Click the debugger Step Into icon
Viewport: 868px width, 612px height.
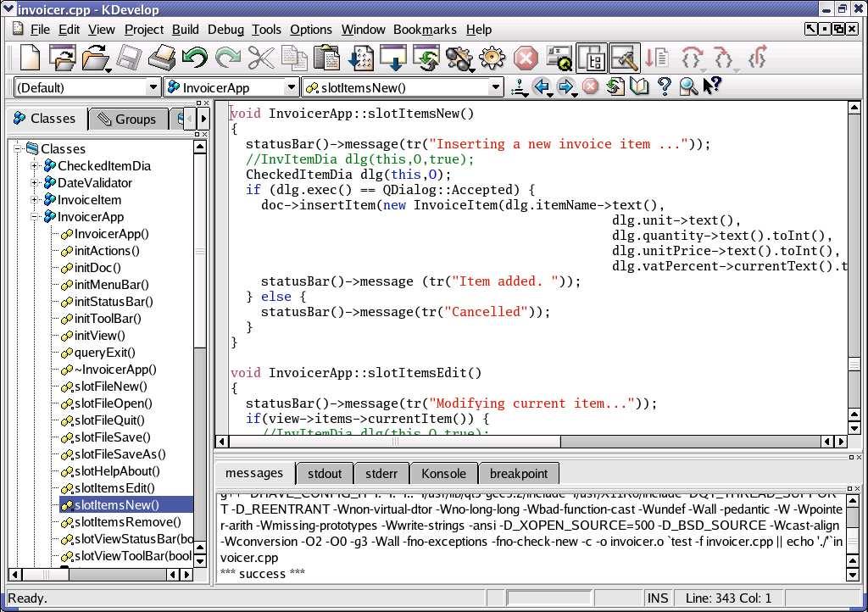tap(724, 58)
